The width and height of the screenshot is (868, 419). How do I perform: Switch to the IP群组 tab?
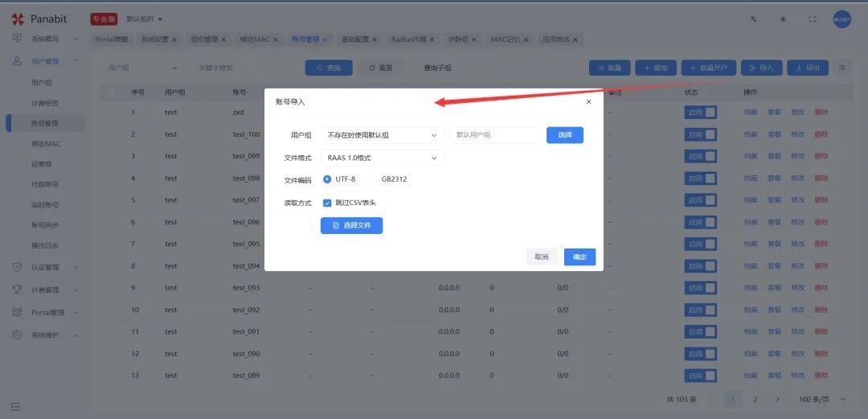point(458,39)
